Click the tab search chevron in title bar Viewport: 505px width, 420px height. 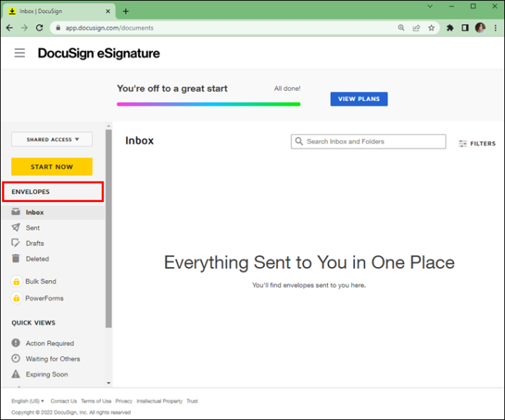pyautogui.click(x=430, y=6)
